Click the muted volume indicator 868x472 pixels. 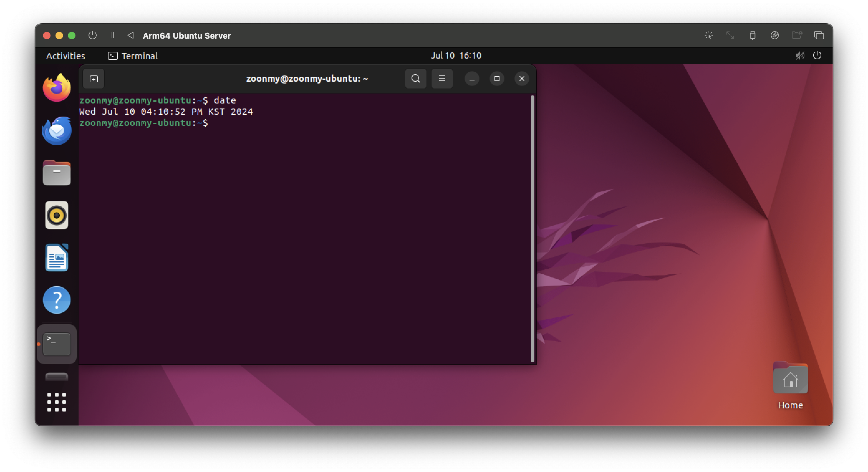800,55
